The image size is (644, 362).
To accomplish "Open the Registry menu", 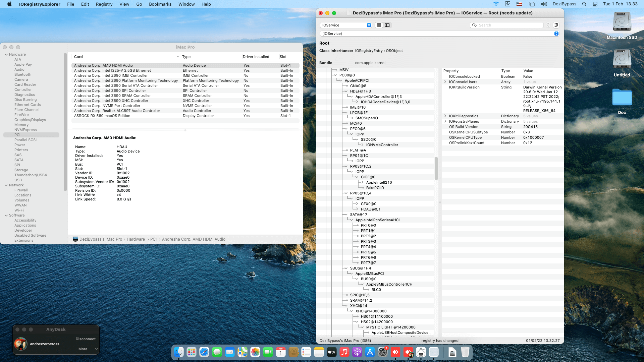I will (104, 4).
